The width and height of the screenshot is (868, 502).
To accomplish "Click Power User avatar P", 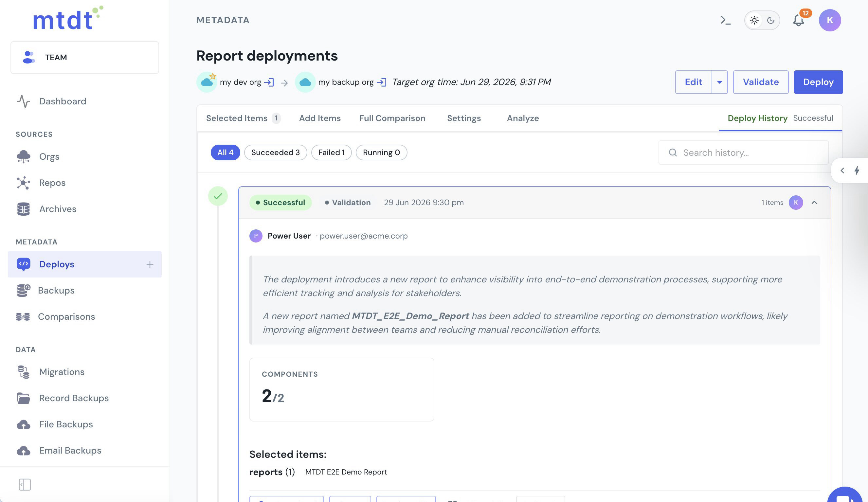I will coord(256,236).
